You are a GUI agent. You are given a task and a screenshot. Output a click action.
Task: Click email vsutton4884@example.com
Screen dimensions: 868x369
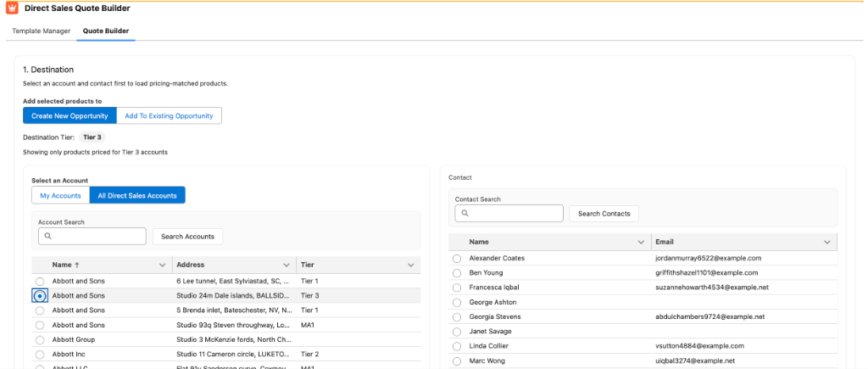point(699,346)
